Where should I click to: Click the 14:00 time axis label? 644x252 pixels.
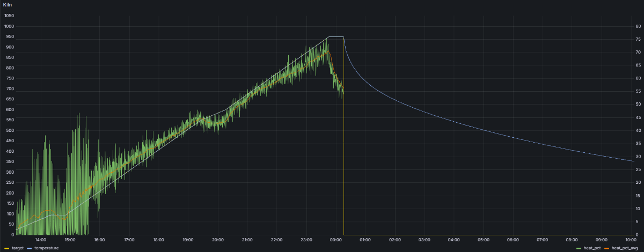point(40,240)
